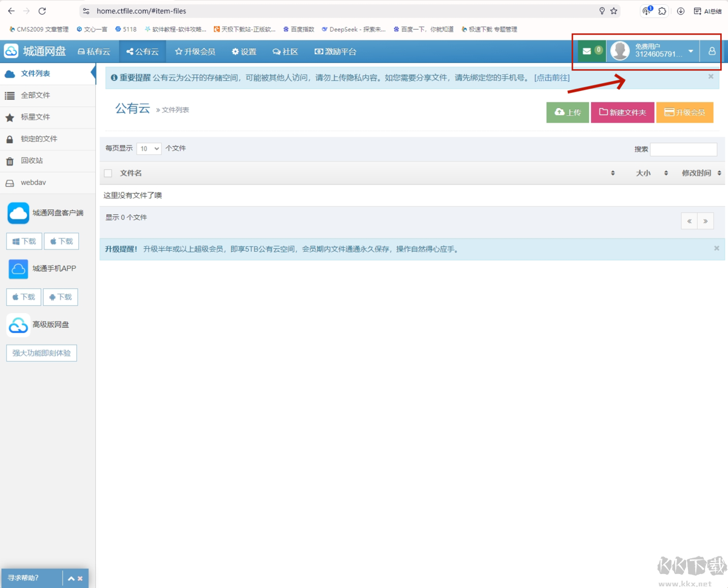Click the orange 升级会员 button

coord(685,112)
